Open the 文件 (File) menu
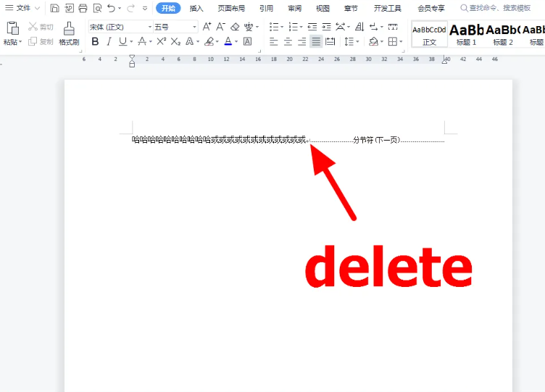The height and width of the screenshot is (392, 545). click(23, 8)
